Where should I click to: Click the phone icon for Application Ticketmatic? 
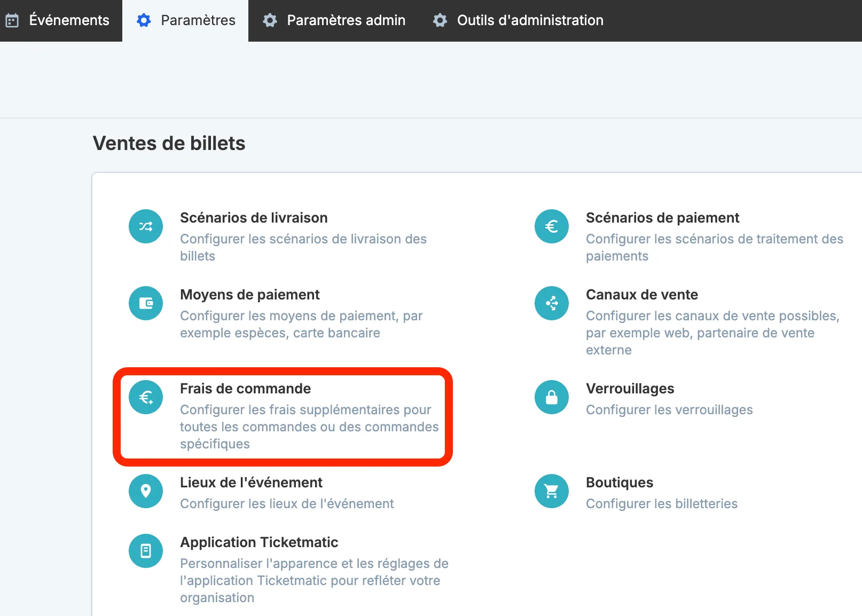pyautogui.click(x=146, y=551)
